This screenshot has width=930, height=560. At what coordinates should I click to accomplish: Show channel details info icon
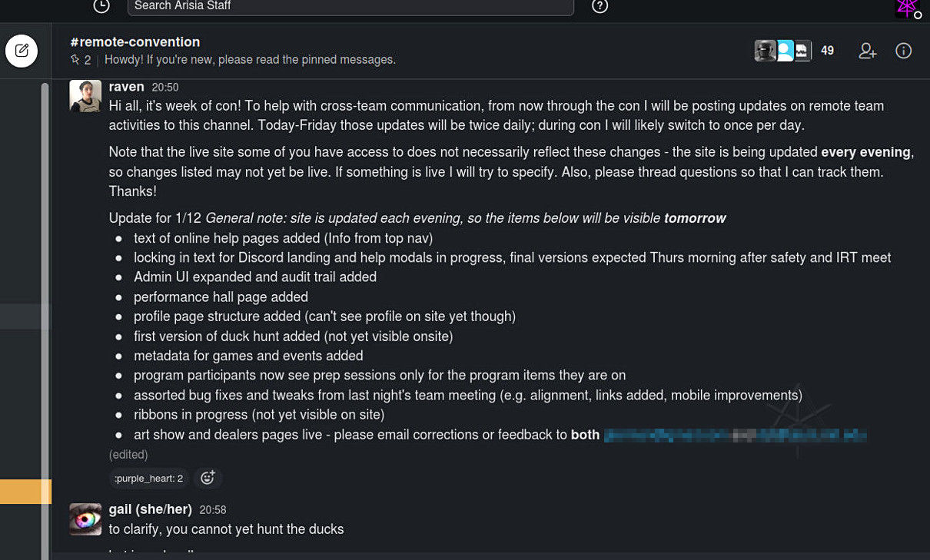click(x=904, y=51)
